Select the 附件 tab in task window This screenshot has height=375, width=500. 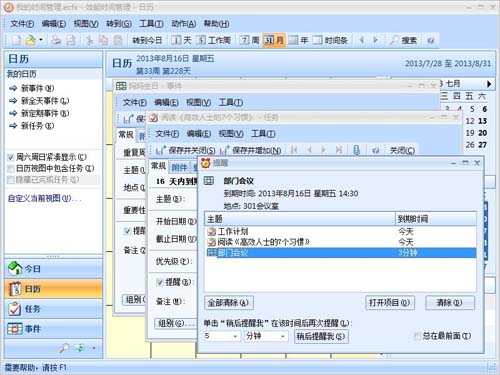pyautogui.click(x=179, y=167)
